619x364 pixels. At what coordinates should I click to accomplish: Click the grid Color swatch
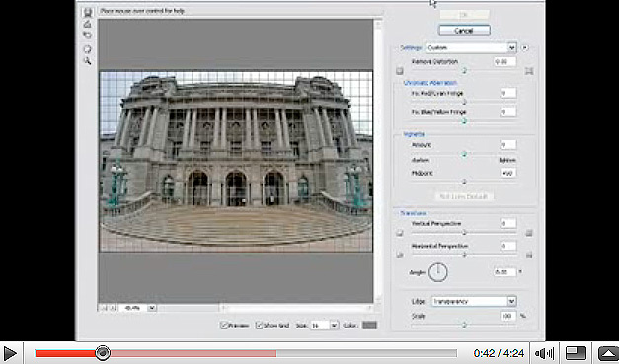369,326
